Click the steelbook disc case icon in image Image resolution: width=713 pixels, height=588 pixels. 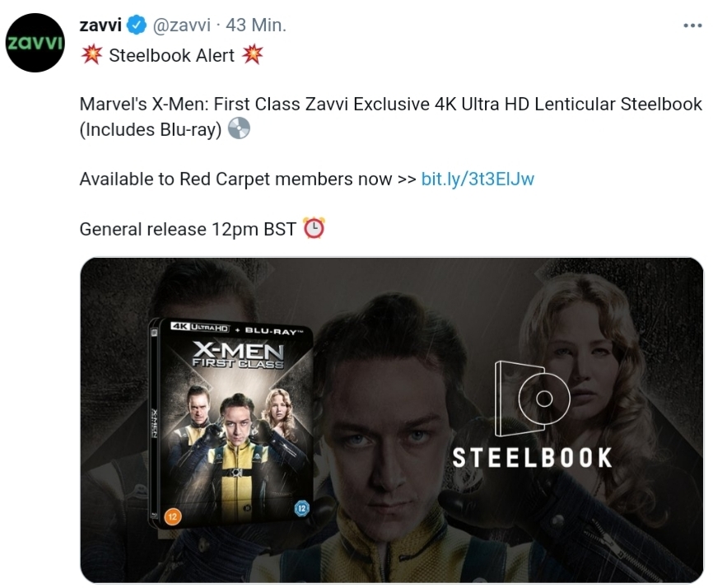point(532,399)
